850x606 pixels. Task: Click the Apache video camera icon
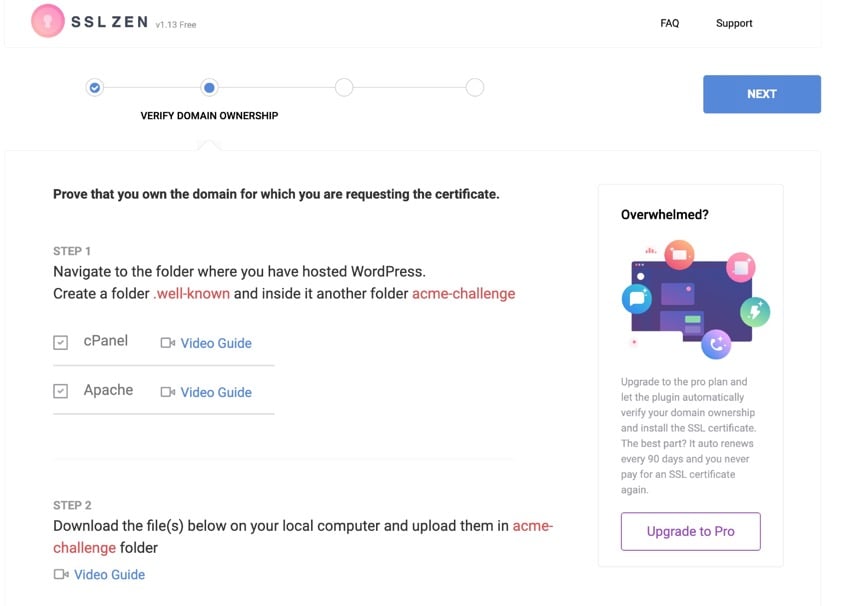click(167, 392)
